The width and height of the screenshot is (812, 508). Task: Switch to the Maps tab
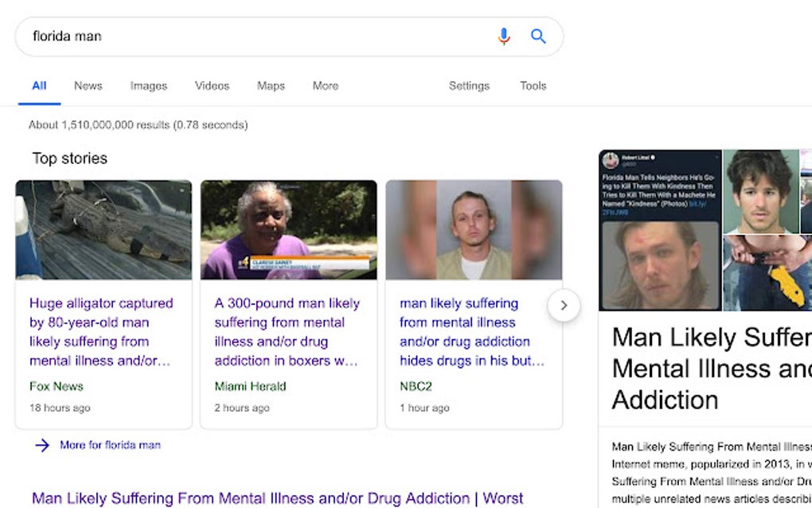[x=270, y=85]
